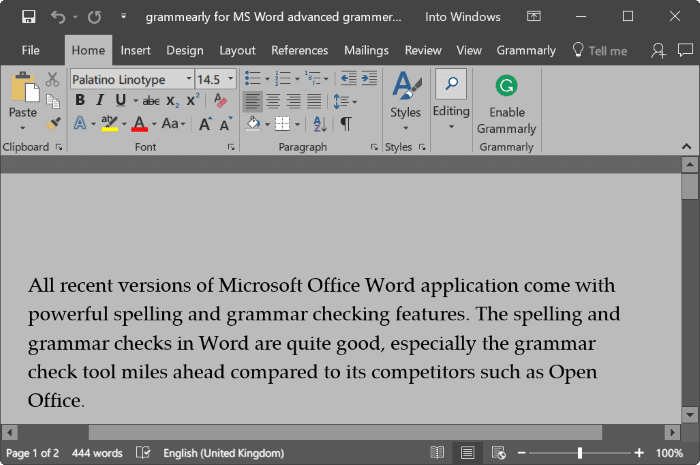
Task: Click the Tell me search box
Action: pos(600,50)
